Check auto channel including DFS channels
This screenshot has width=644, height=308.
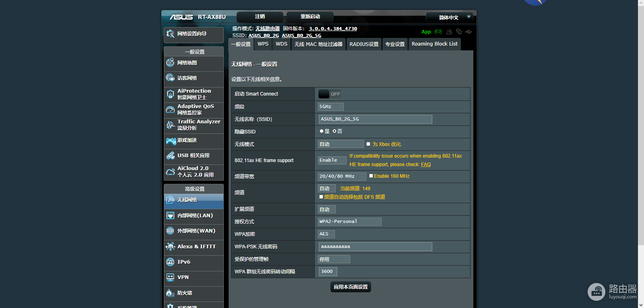[321, 197]
